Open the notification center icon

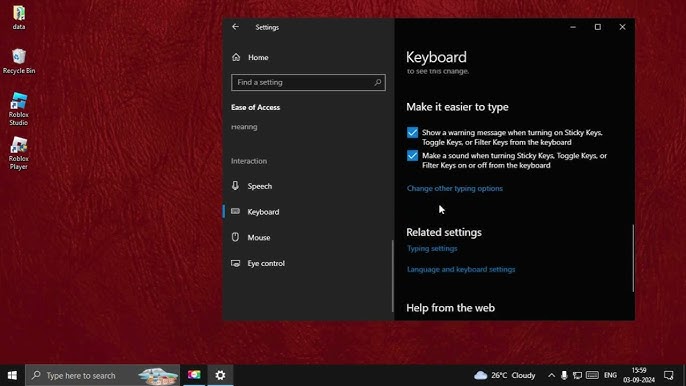(668, 375)
